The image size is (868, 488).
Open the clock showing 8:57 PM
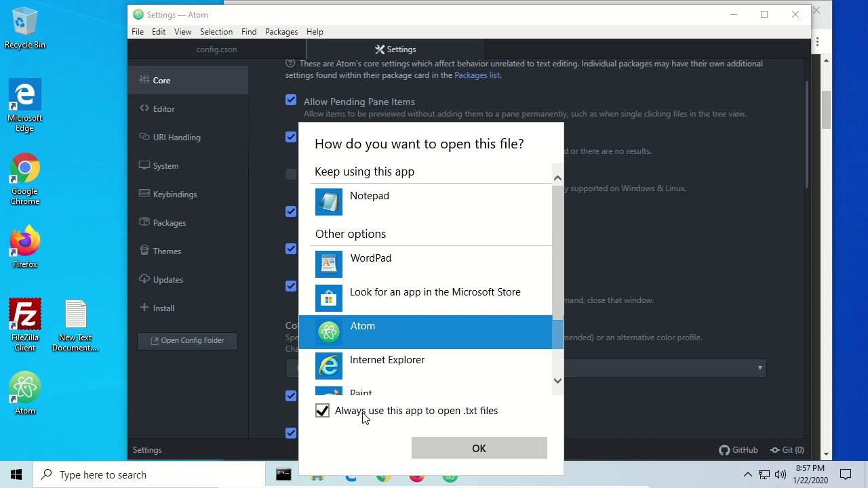[x=810, y=474]
